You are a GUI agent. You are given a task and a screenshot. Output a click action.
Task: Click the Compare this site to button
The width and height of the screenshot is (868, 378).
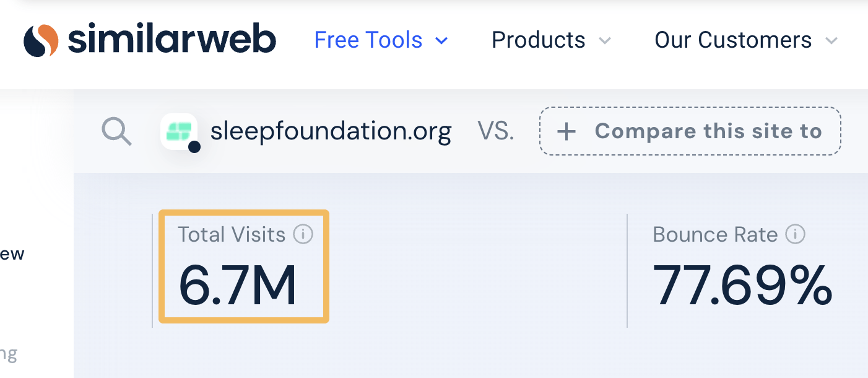(690, 131)
